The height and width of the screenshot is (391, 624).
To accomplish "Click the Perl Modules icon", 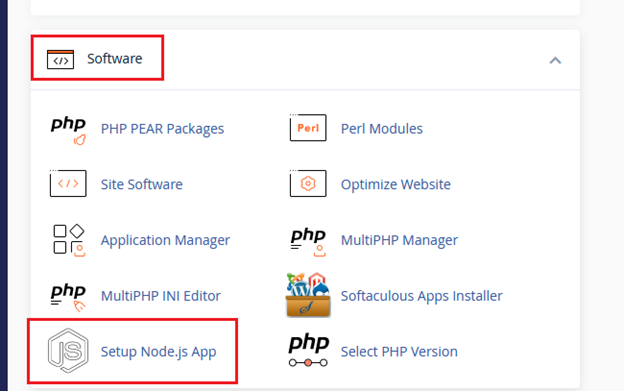I will 308,128.
